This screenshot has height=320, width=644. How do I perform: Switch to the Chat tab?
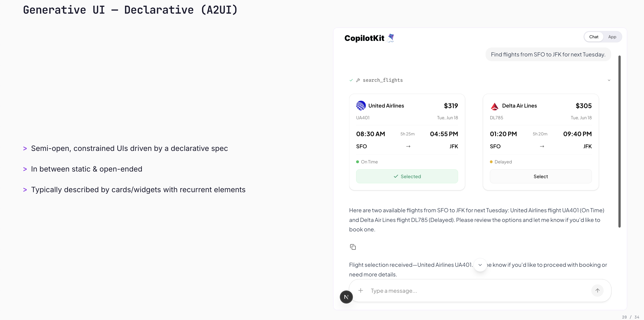tap(594, 37)
